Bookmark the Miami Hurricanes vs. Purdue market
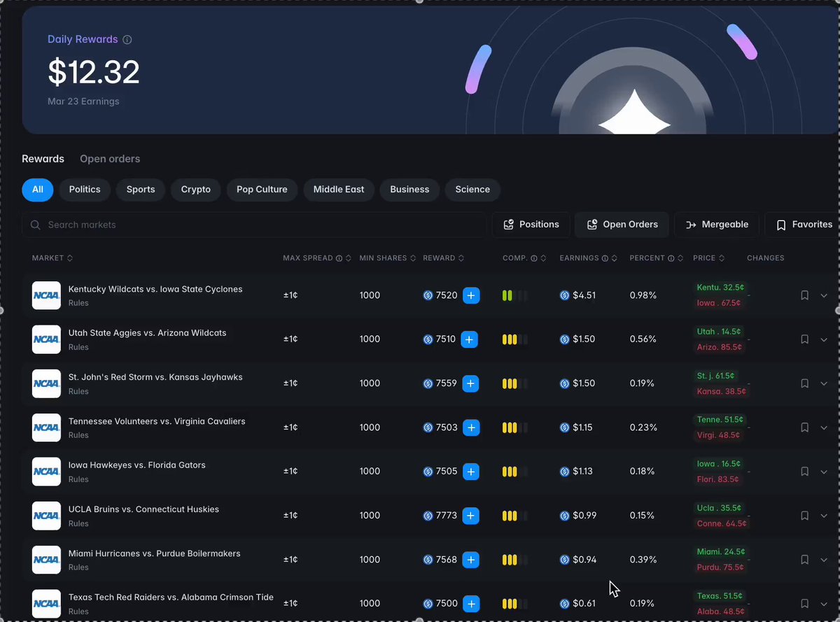The width and height of the screenshot is (840, 622). pos(805,560)
